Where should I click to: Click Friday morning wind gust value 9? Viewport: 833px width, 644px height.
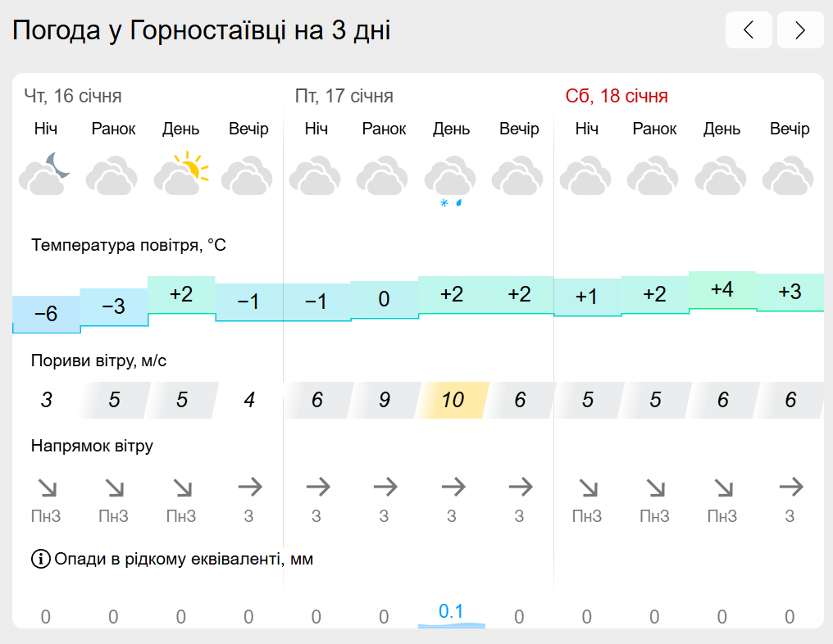[384, 400]
